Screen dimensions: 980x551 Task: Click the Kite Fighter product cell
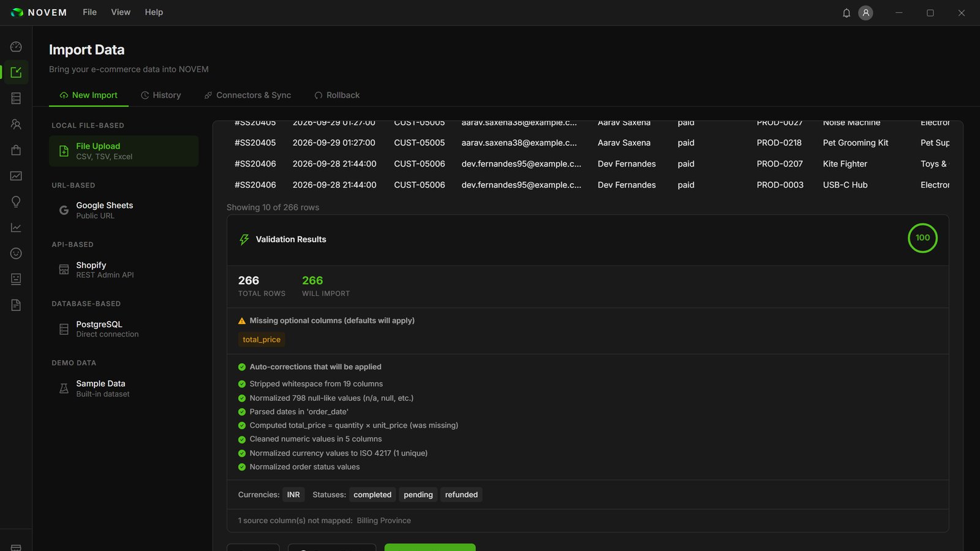[x=845, y=164]
